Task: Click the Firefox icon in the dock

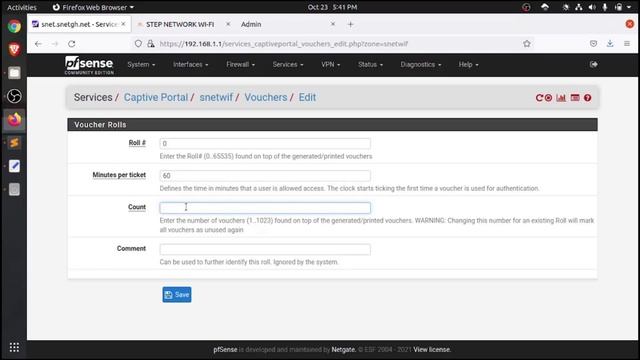Action: click(14, 120)
